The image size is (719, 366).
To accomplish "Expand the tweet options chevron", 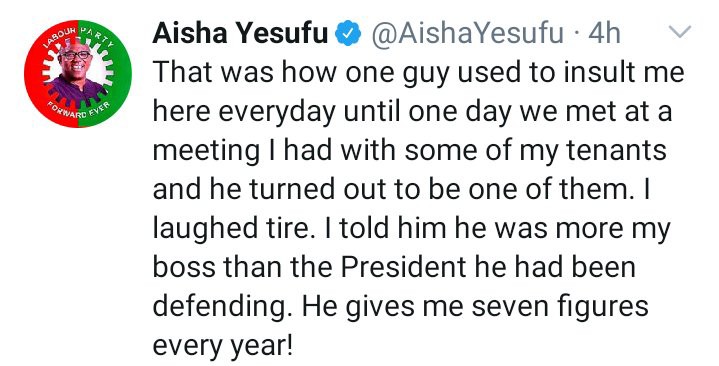I will 680,32.
